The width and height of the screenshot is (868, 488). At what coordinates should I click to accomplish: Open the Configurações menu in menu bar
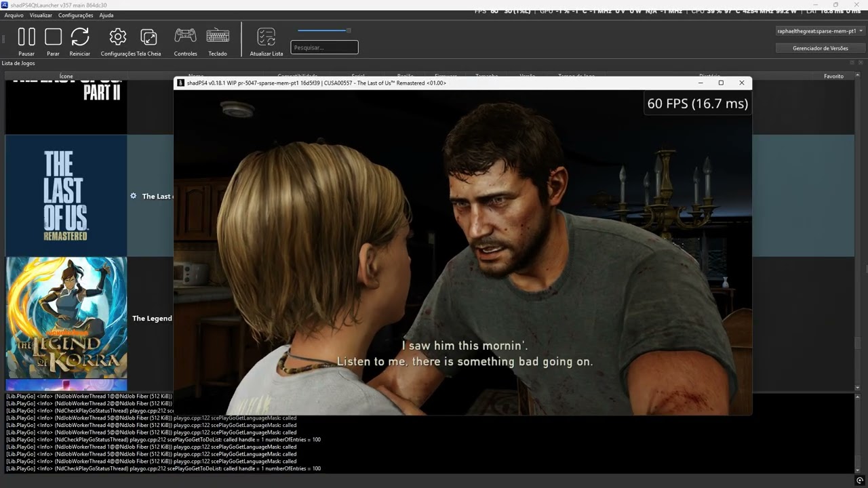click(x=76, y=15)
